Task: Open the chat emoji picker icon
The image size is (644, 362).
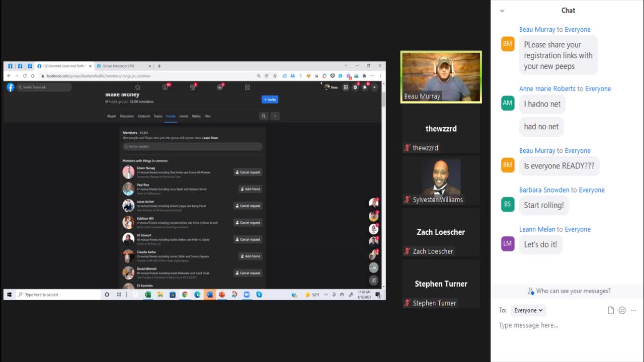Action: pos(622,310)
